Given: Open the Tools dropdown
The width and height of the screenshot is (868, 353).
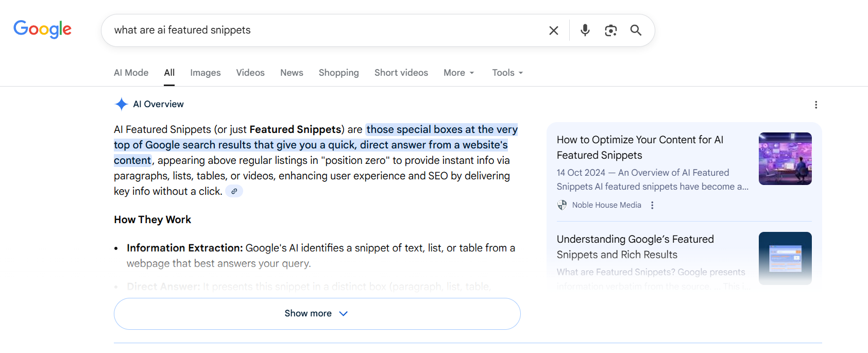Looking at the screenshot, I should click(x=507, y=73).
